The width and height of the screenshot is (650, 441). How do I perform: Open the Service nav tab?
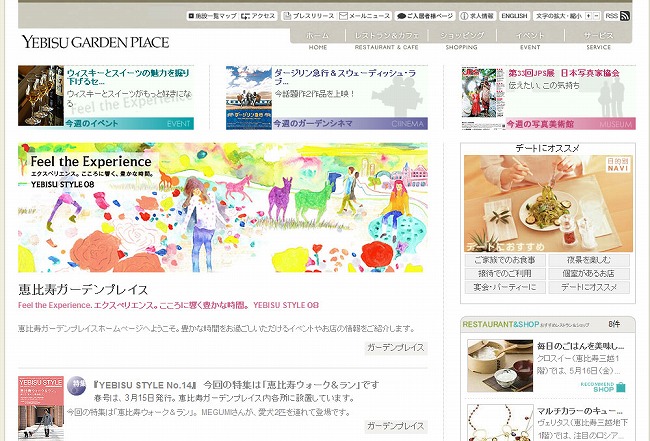click(x=598, y=40)
